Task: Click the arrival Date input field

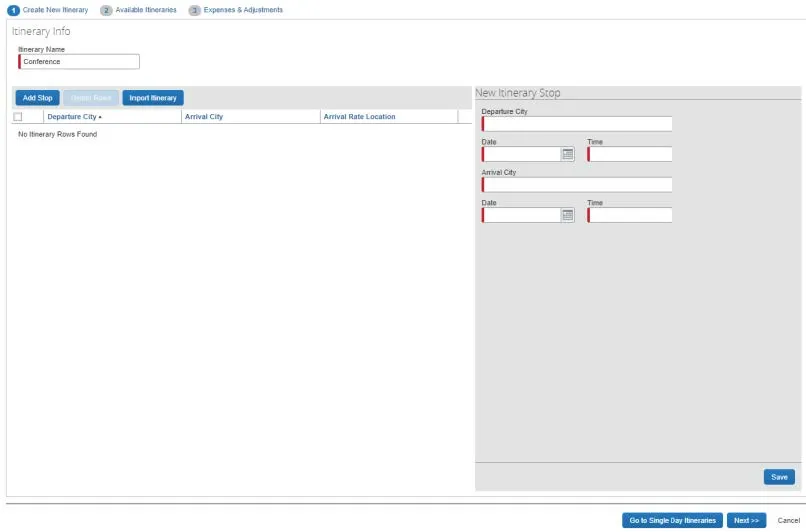Action: point(521,215)
